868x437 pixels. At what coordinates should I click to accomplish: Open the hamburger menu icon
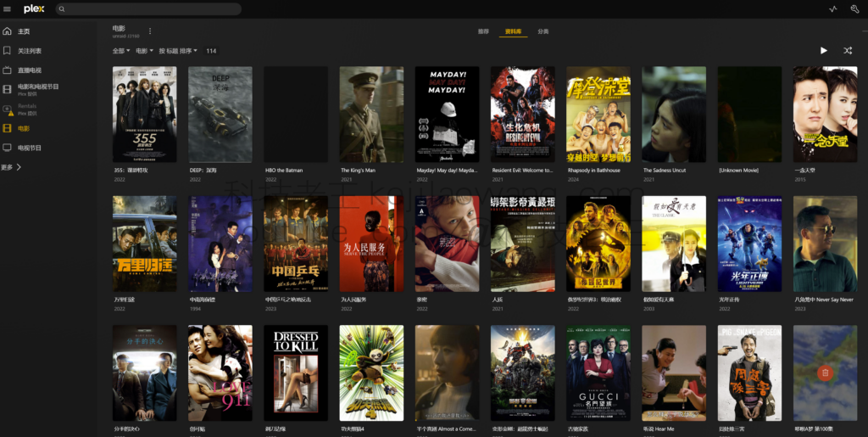(x=7, y=8)
